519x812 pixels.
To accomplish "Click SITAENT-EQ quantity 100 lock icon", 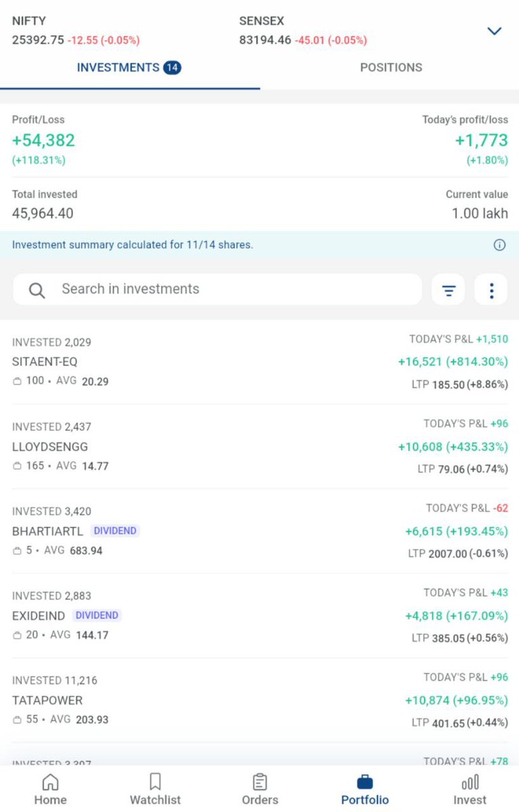I will pyautogui.click(x=18, y=382).
